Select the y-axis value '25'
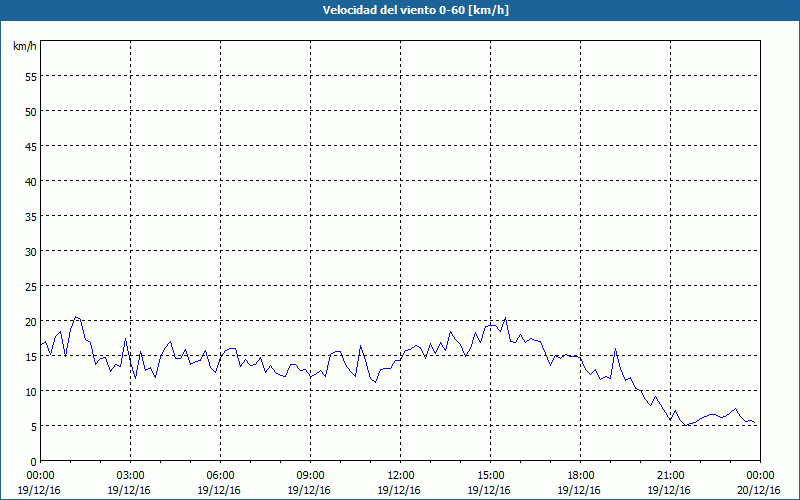The image size is (800, 500). pyautogui.click(x=31, y=286)
